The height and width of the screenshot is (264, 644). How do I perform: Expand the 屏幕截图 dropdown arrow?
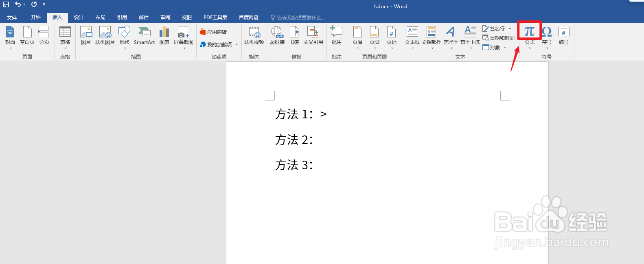184,48
